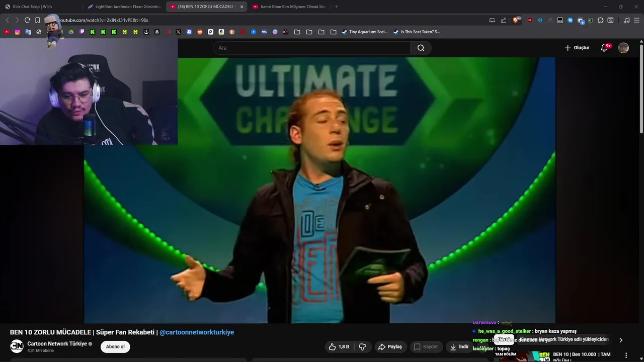Viewport: 644px width, 362px height.
Task: Open the BEN 10 Ben 10.000 video thumbnail
Action: coord(521,356)
